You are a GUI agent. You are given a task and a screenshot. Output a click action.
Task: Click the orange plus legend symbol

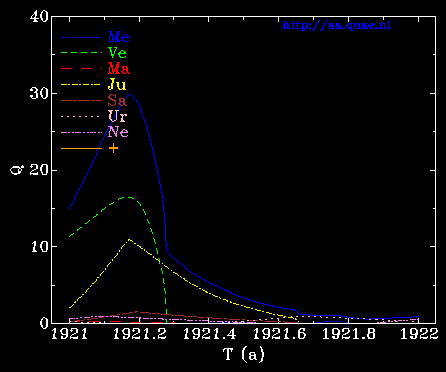click(x=113, y=148)
